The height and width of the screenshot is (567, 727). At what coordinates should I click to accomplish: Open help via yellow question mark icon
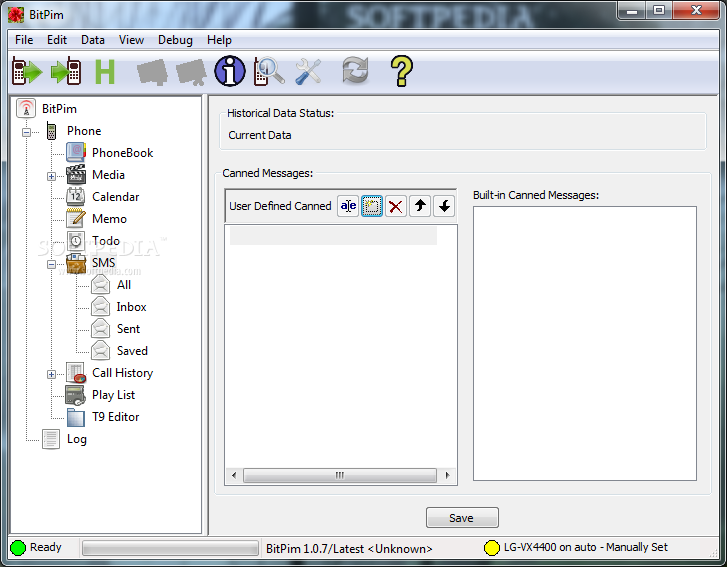(x=402, y=71)
